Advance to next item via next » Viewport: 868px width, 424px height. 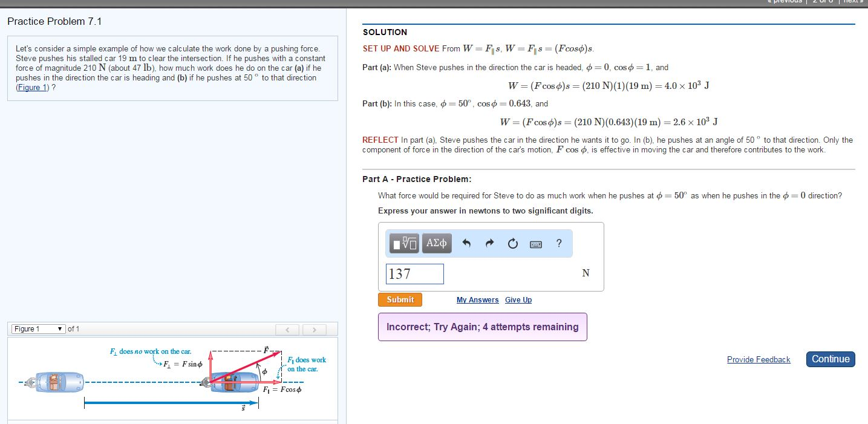[x=852, y=1]
